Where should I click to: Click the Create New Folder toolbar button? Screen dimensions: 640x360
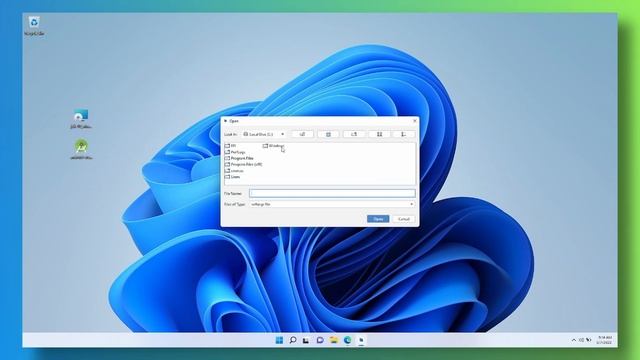pos(354,134)
